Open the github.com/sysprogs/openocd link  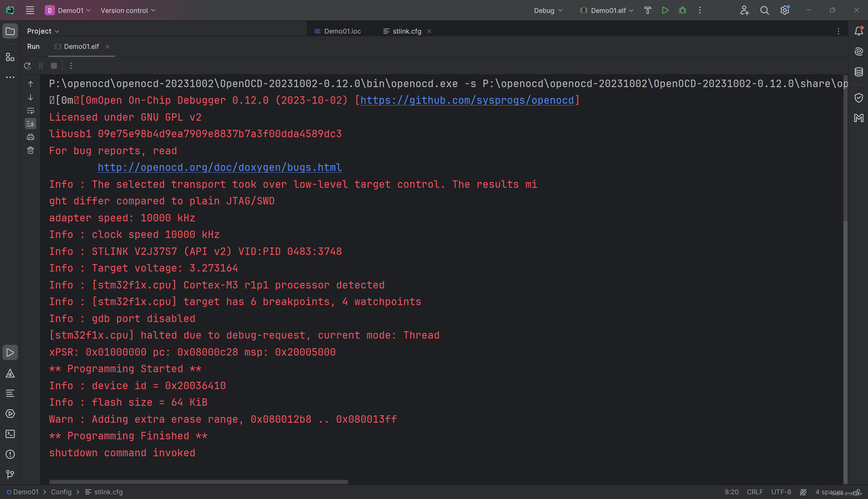click(x=467, y=100)
